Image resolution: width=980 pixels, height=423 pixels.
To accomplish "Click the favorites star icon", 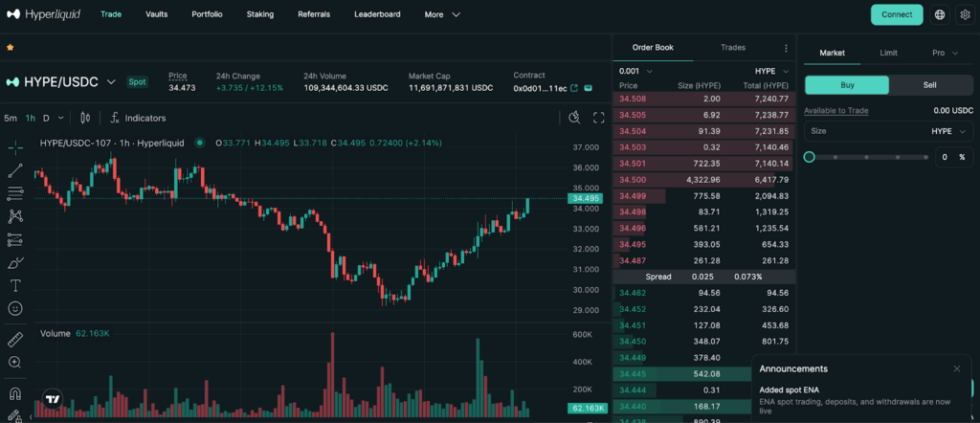I will point(10,47).
